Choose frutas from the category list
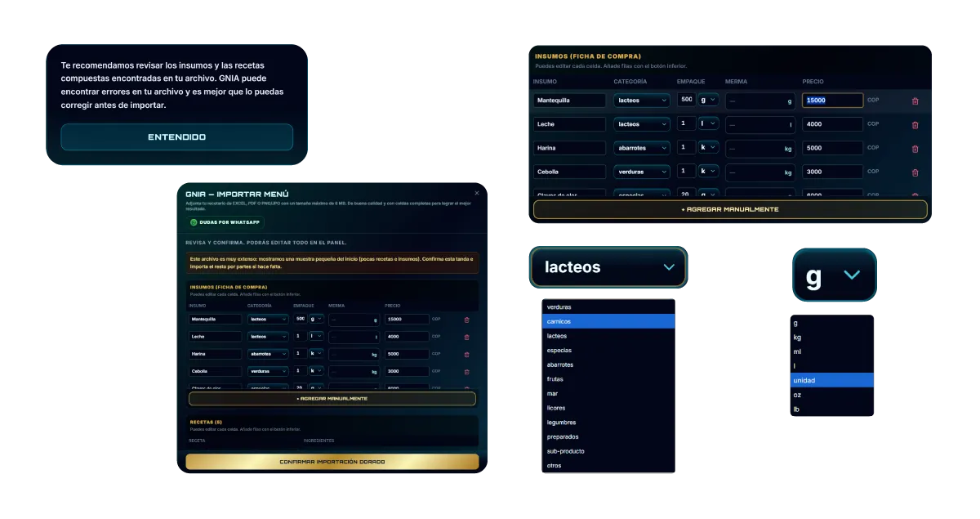 [x=608, y=379]
